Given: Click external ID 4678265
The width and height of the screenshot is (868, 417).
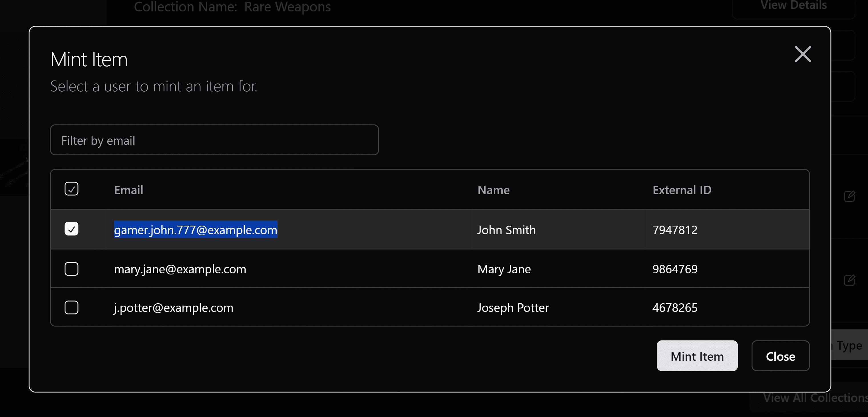Looking at the screenshot, I should point(675,308).
